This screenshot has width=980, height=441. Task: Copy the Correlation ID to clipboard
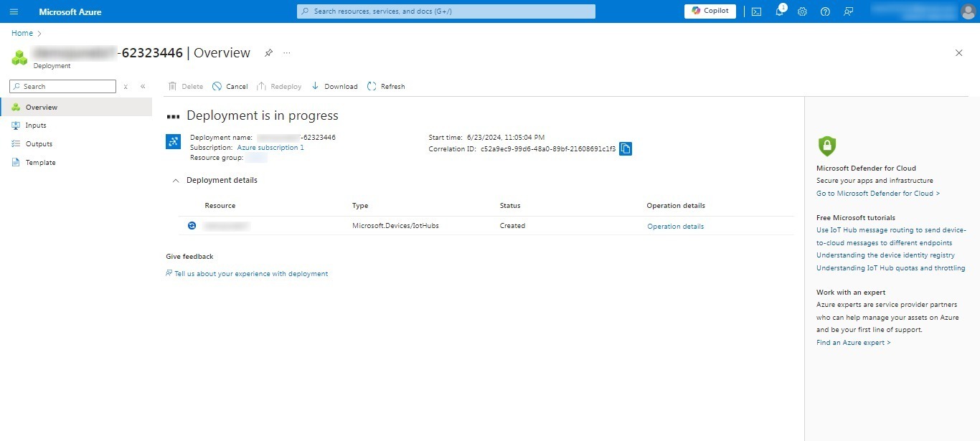626,148
